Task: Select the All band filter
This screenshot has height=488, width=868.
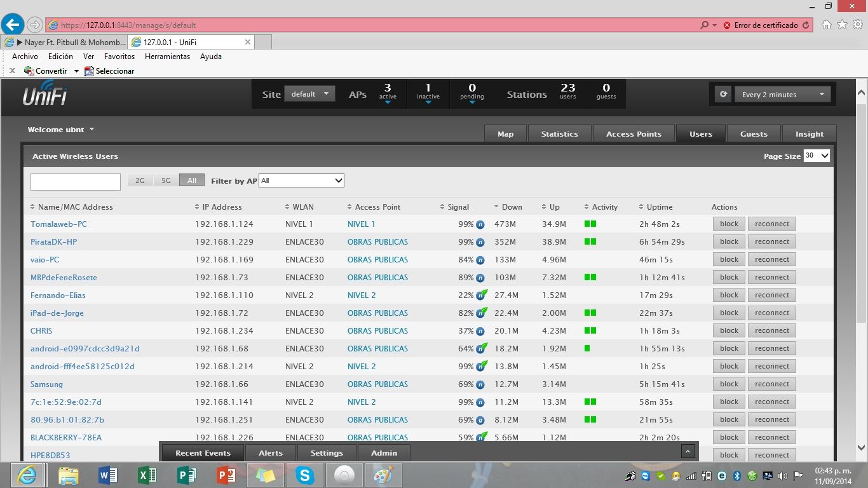Action: point(191,180)
